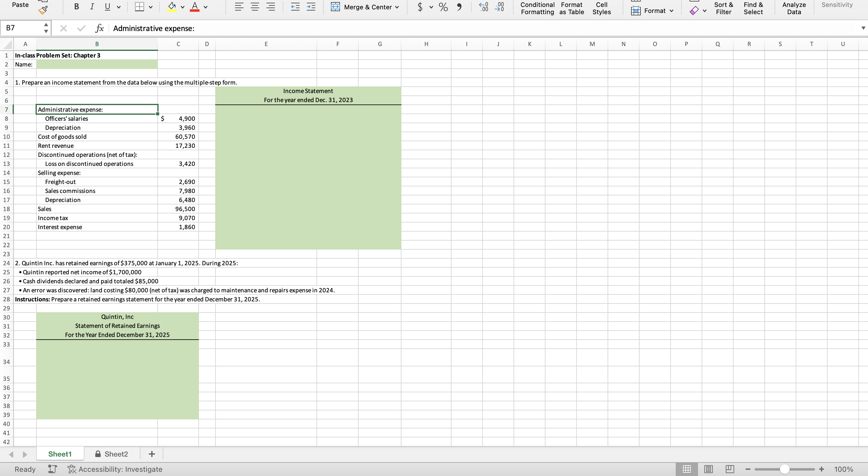868x476 pixels.
Task: Open the borders dropdown arrow
Action: click(x=151, y=7)
